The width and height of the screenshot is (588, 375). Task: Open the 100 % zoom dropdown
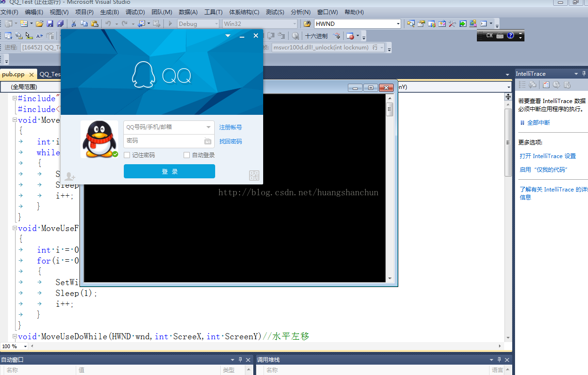[x=25, y=346]
